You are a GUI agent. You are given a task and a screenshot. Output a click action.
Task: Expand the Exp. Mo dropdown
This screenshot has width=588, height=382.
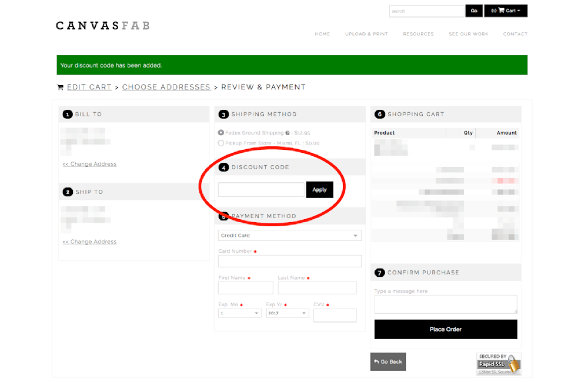[x=239, y=313]
